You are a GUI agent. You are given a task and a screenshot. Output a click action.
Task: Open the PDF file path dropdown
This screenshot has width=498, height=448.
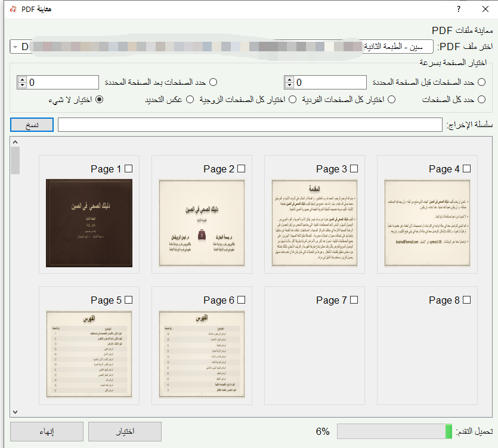click(15, 46)
